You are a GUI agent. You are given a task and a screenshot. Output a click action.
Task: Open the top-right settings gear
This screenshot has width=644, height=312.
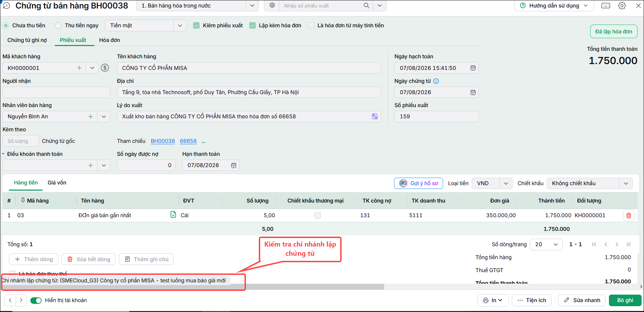click(622, 5)
